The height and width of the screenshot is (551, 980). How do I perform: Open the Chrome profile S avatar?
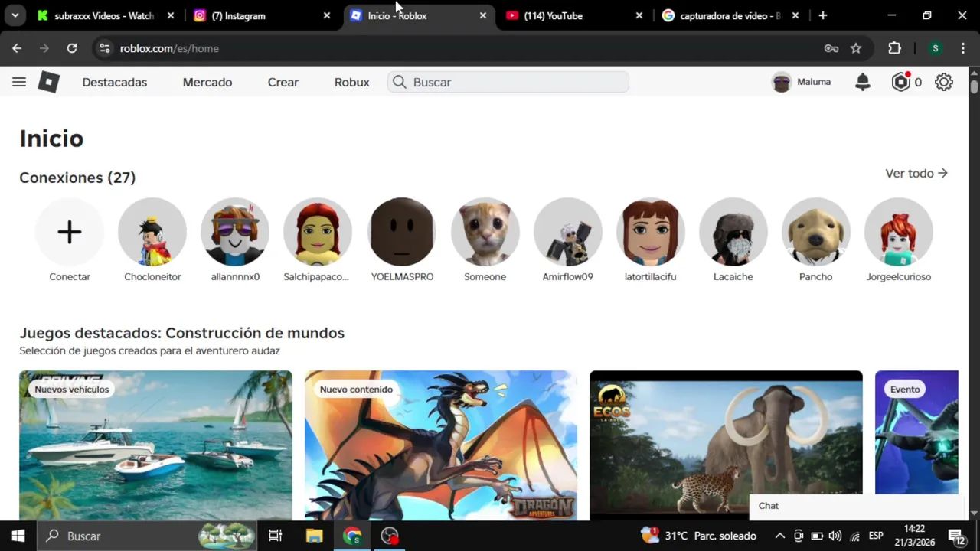(x=935, y=48)
